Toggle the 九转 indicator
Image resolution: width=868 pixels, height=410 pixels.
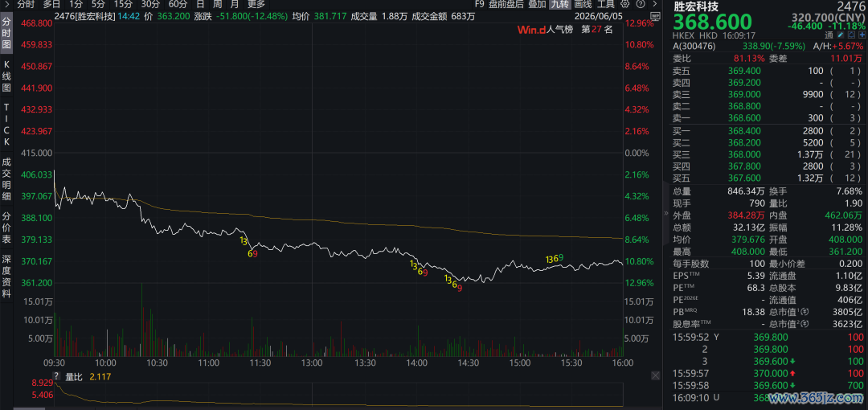tap(559, 4)
